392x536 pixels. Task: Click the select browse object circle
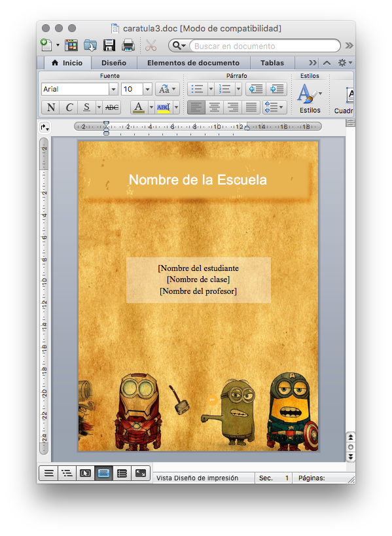[x=351, y=447]
